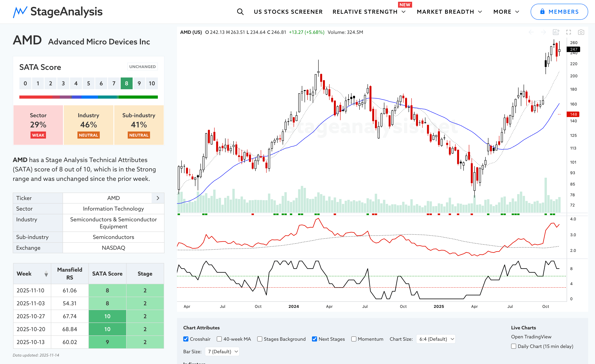595x364 pixels.
Task: Click the Week column sort arrow
Action: coord(46,274)
